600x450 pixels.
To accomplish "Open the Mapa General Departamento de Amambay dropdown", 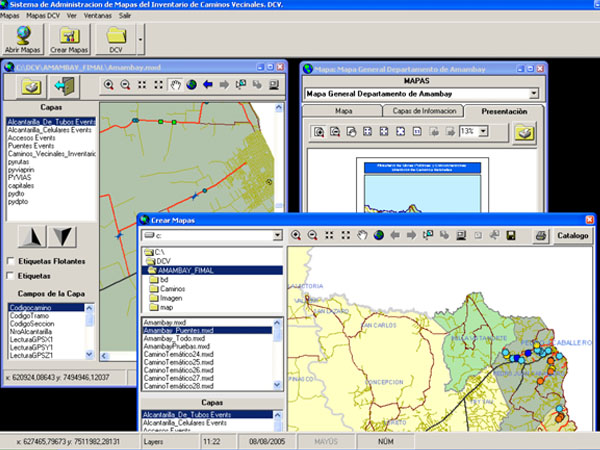I will coord(534,93).
